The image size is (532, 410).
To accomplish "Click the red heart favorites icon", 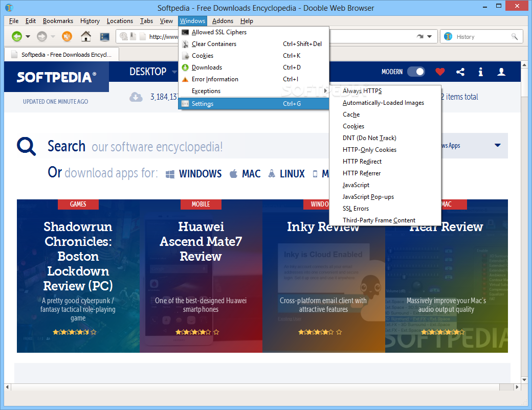I will point(440,72).
